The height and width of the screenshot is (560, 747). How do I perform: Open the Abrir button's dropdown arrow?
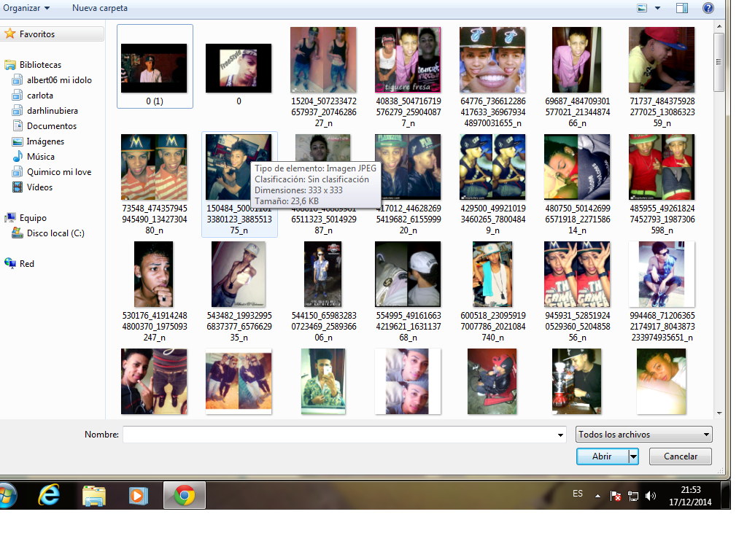(x=633, y=456)
